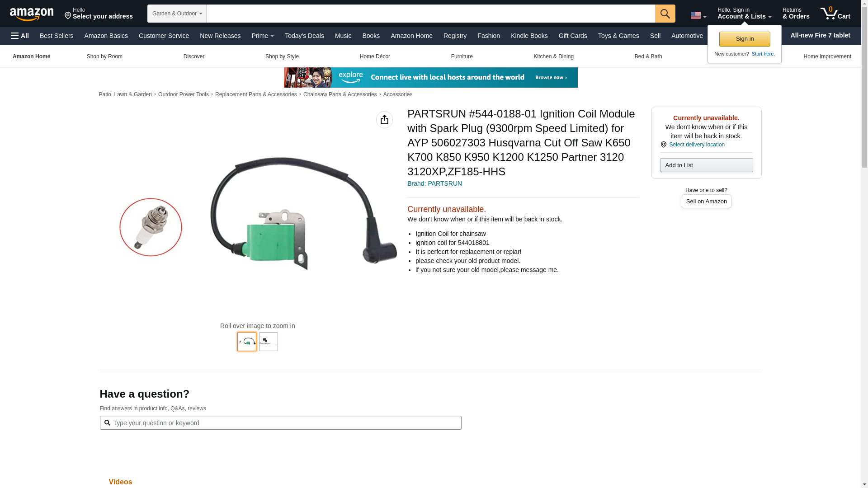Select the second product thumbnail
Screen dimensions: 868x488
269,342
